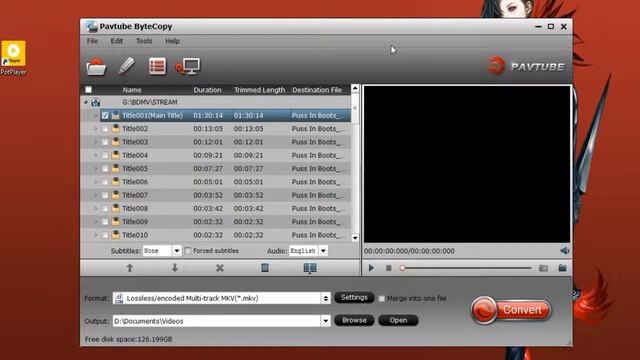Click the PotPlayer desktop shortcut
640x360 pixels.
(x=13, y=58)
